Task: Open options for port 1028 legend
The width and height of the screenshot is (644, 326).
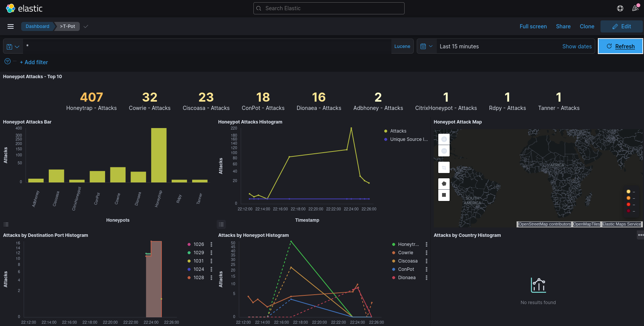Action: click(211, 278)
